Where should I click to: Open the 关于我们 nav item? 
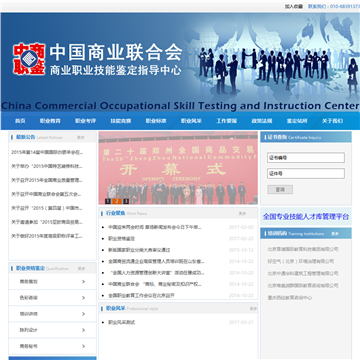coord(332,121)
